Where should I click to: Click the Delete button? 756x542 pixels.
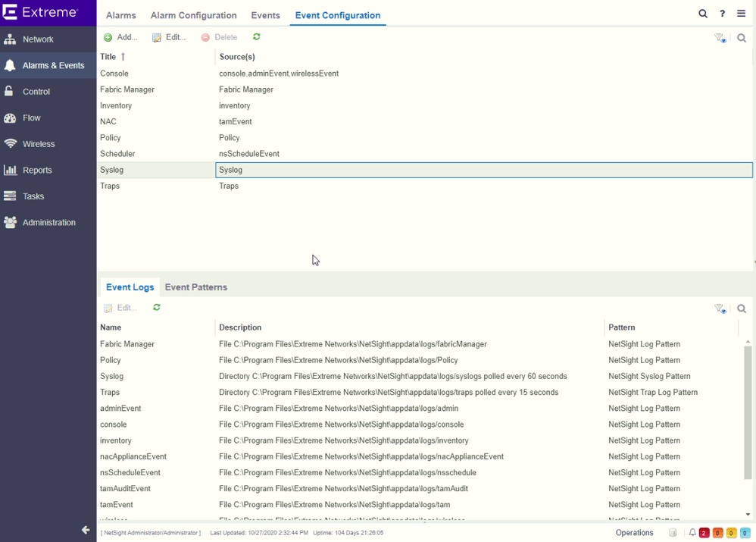[220, 37]
